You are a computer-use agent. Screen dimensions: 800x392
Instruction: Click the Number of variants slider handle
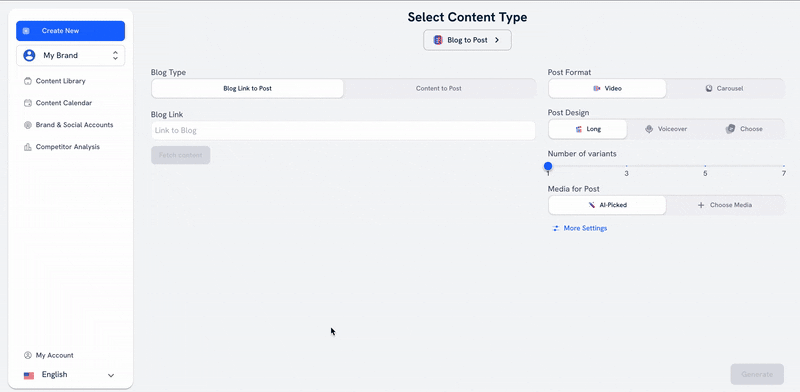tap(548, 166)
